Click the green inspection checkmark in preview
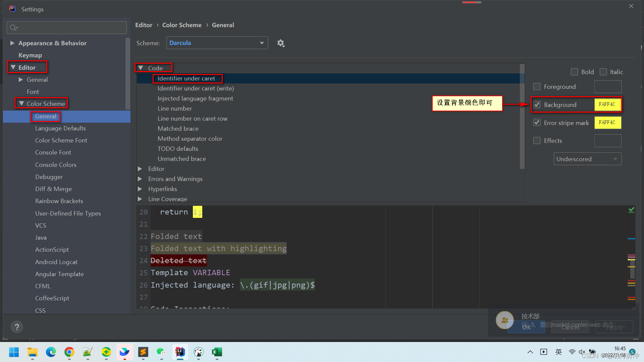Viewport: 644px width, 362px height. [x=631, y=210]
